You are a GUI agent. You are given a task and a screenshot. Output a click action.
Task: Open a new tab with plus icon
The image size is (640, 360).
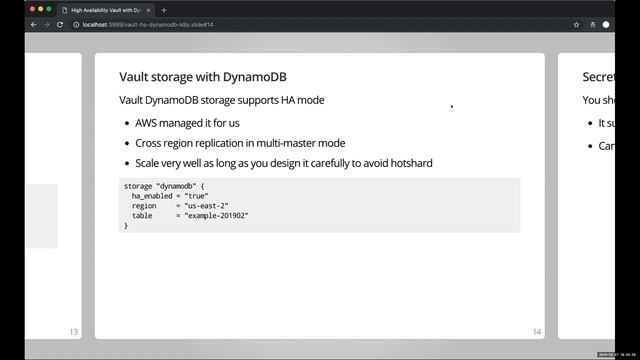164,10
